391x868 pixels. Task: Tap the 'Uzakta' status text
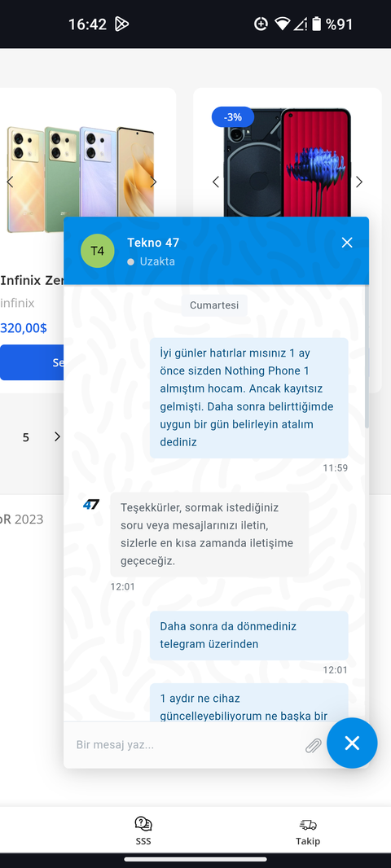[x=157, y=261]
